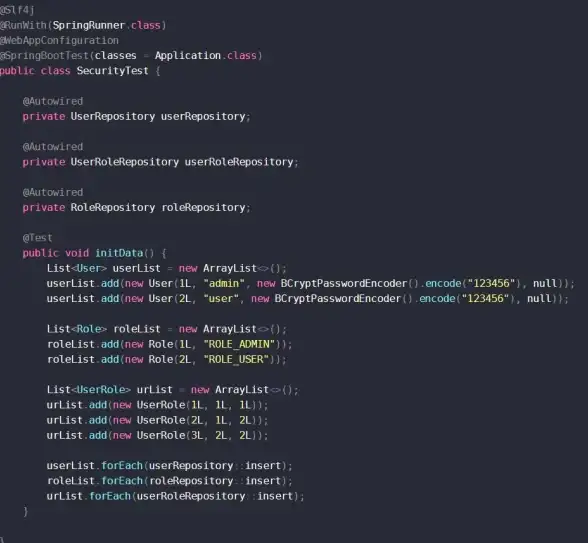Screen dimensions: 588x543
Task: Click the "user" string literal
Action: pos(221,298)
